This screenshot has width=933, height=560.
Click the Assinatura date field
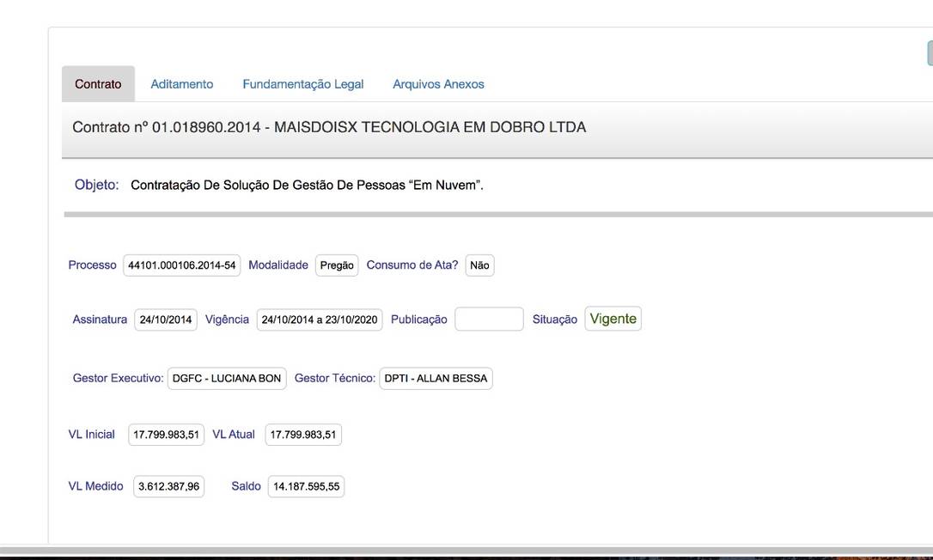(x=166, y=320)
